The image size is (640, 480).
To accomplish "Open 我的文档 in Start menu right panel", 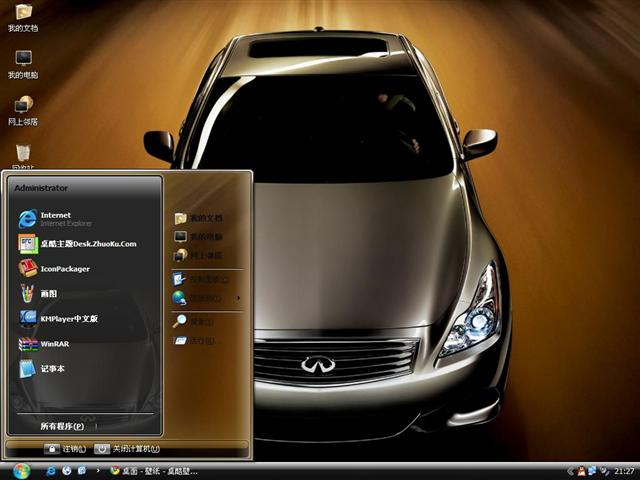I will [205, 218].
